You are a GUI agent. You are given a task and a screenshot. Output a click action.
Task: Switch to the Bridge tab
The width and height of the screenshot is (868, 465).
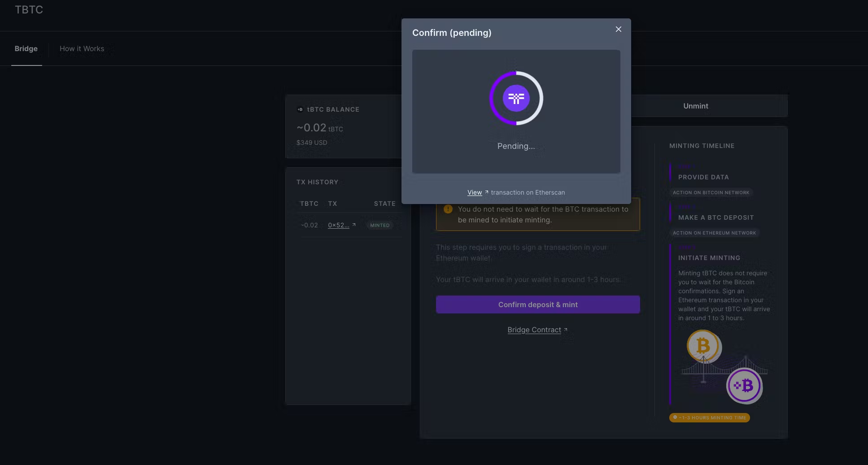click(x=26, y=48)
